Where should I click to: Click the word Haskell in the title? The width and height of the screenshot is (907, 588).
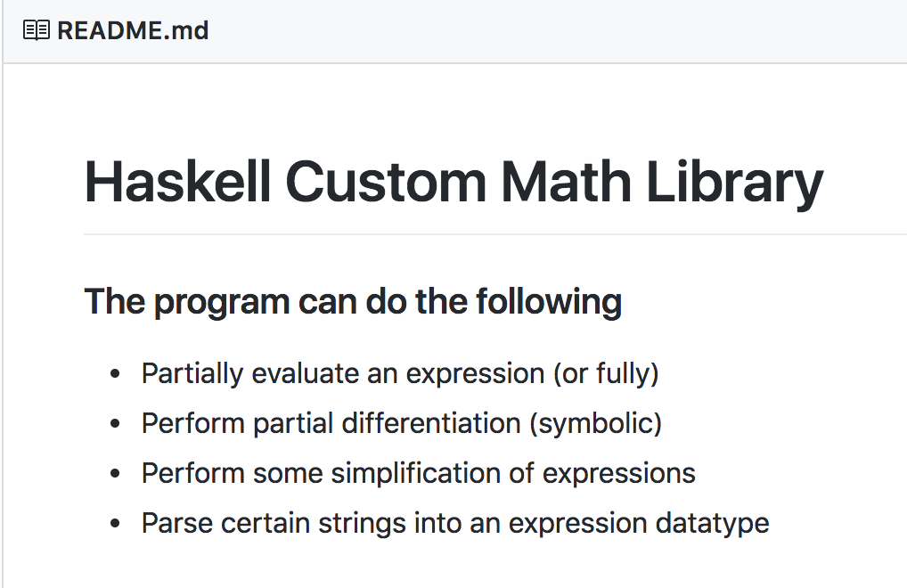[x=177, y=182]
